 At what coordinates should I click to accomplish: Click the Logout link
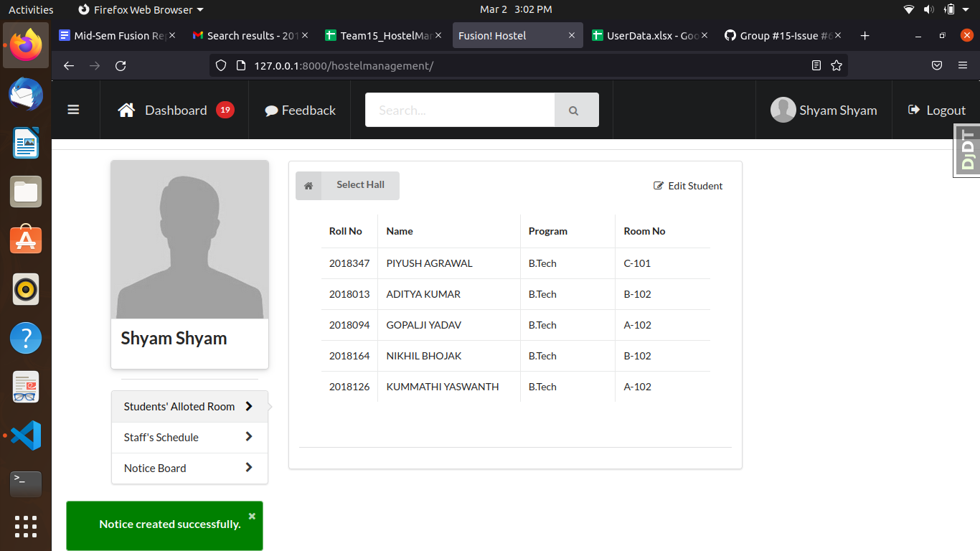coord(937,110)
